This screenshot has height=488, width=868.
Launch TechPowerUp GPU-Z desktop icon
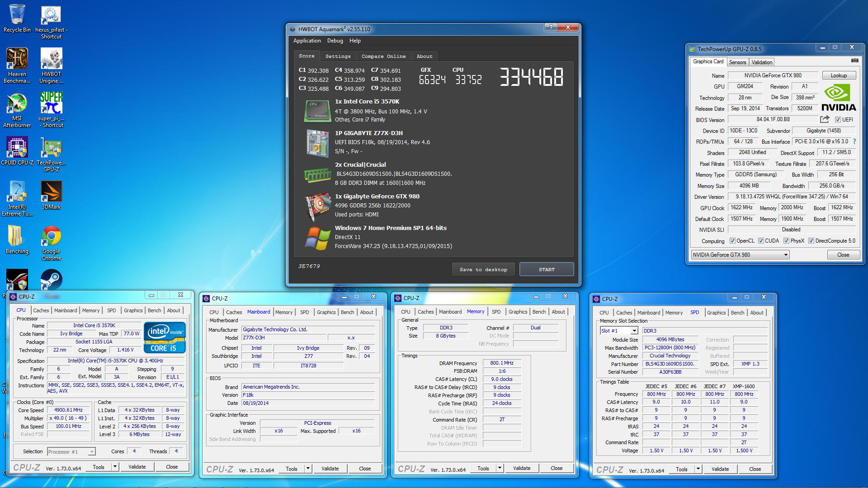pyautogui.click(x=51, y=154)
